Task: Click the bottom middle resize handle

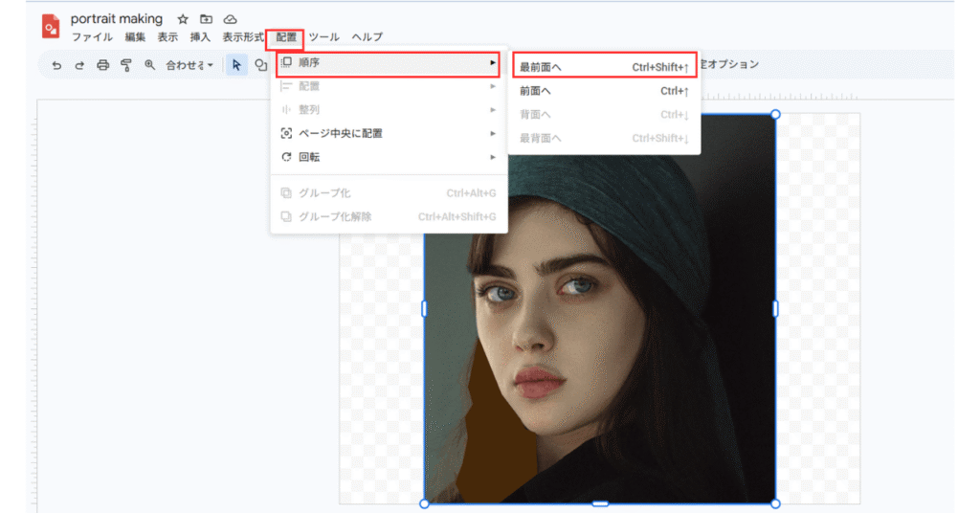Action: pyautogui.click(x=600, y=503)
